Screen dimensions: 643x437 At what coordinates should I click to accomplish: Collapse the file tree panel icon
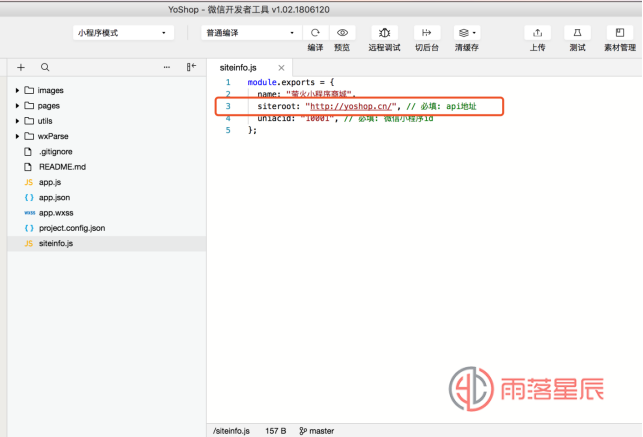(x=192, y=67)
